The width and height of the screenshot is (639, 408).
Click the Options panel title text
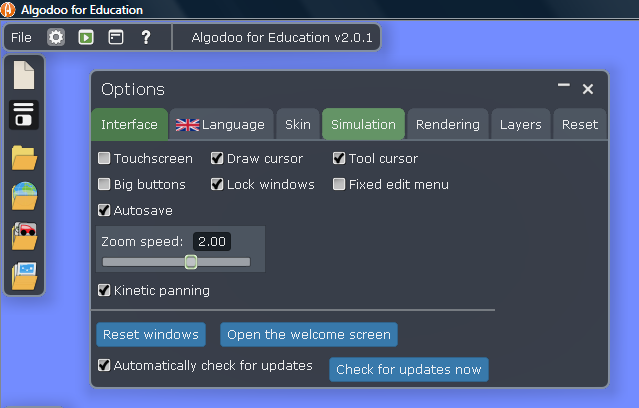(x=133, y=89)
